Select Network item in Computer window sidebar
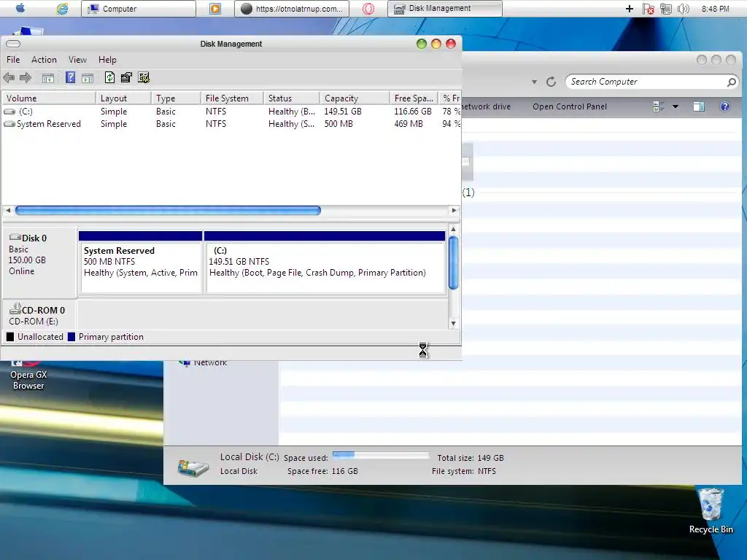The image size is (747, 560). 204,363
